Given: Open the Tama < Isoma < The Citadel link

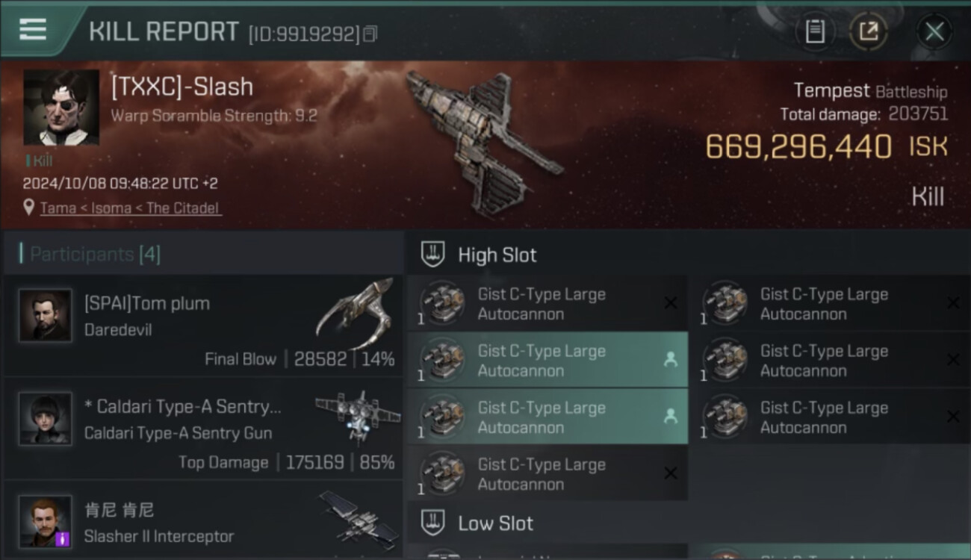Looking at the screenshot, I should (131, 208).
